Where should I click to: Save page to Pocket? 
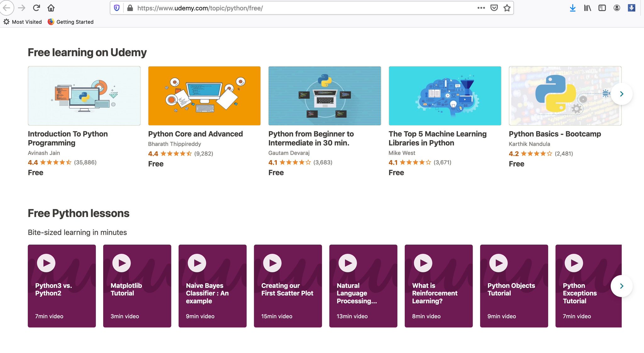(494, 8)
